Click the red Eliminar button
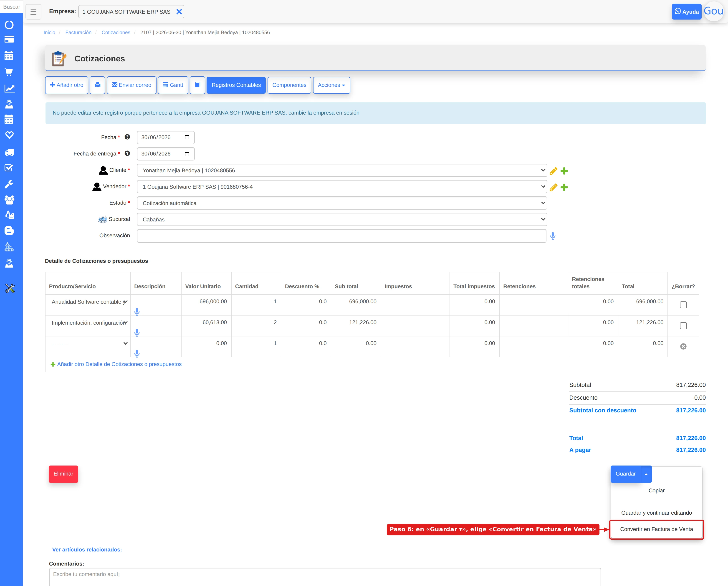Viewport: 728px width, 586px height. [63, 474]
